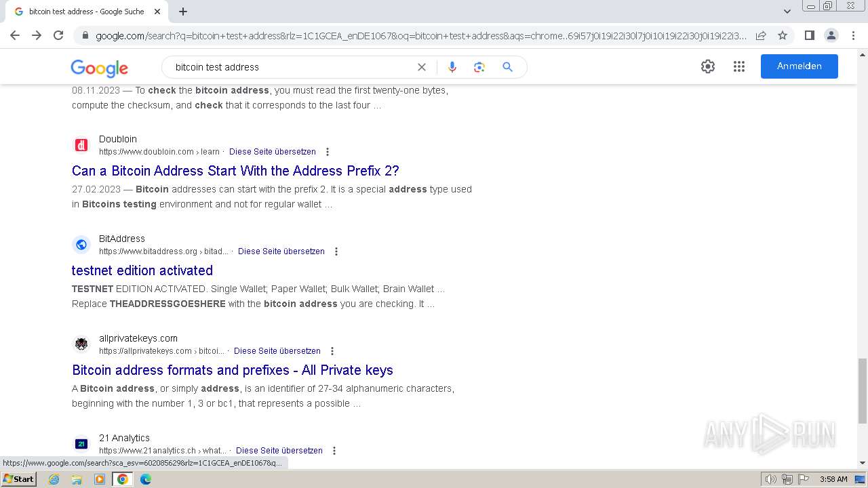This screenshot has width=868, height=488.
Task: Go forward to the next page
Action: click(37, 35)
